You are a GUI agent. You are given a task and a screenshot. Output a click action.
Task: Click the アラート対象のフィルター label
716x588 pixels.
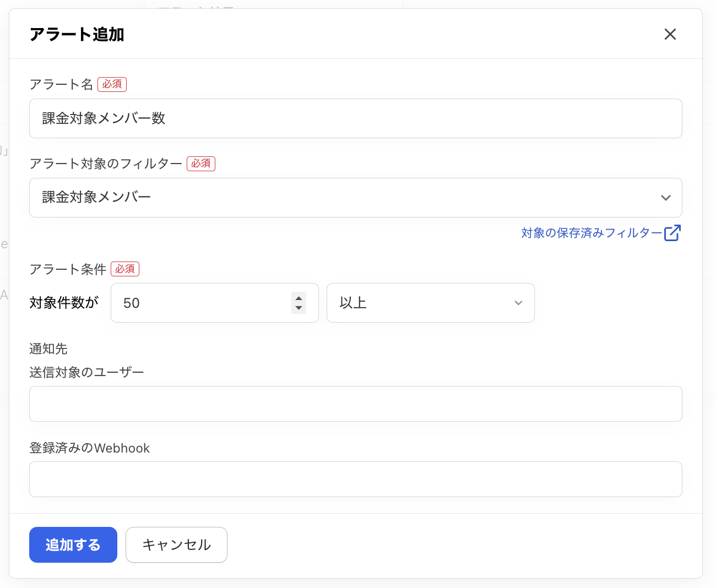click(106, 164)
